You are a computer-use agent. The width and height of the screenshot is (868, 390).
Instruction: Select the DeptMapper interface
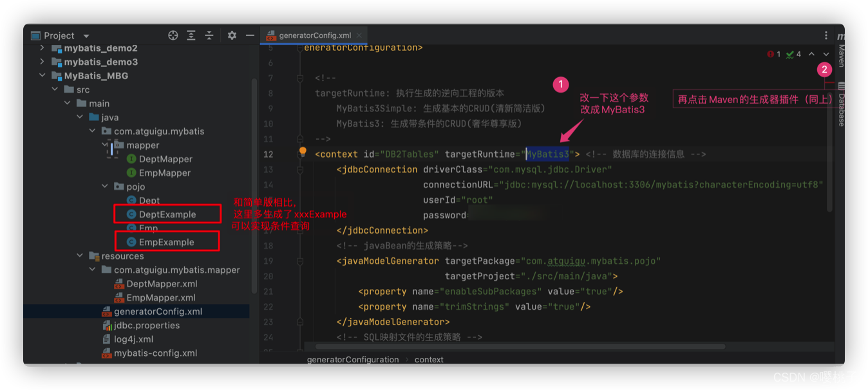[x=160, y=159]
